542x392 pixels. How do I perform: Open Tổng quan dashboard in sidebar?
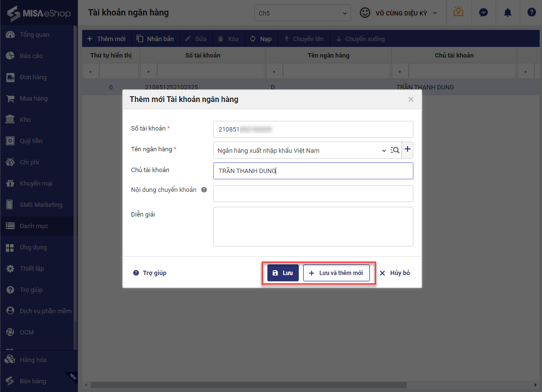[34, 35]
